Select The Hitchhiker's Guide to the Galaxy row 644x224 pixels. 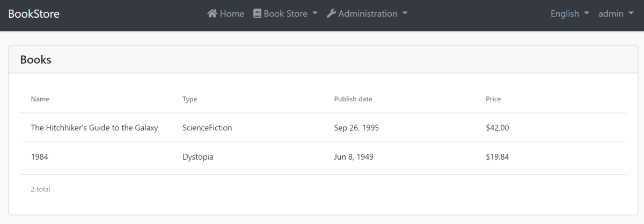tap(94, 128)
